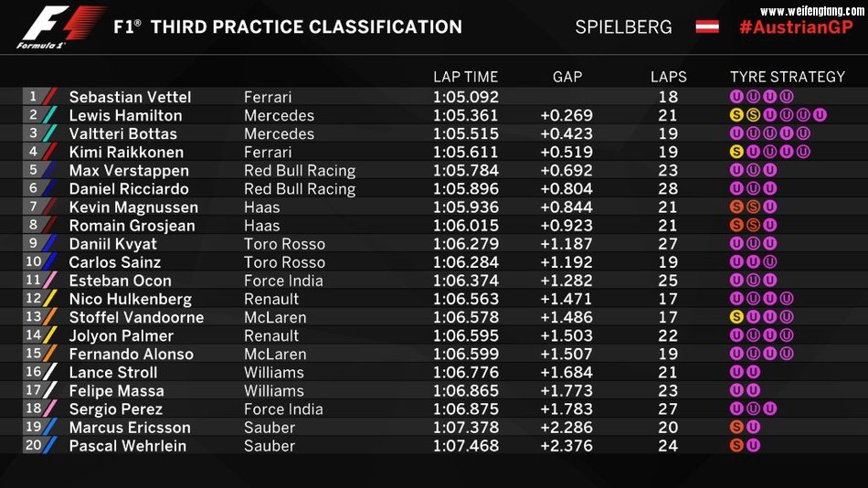Image resolution: width=868 pixels, height=488 pixels.
Task: Click the position 20 badge beside Wehrlein
Action: pyautogui.click(x=35, y=445)
